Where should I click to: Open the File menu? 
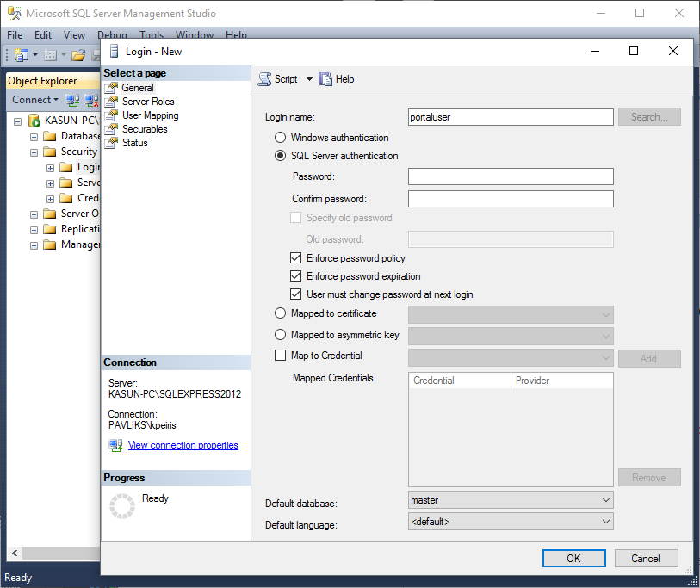tap(15, 34)
